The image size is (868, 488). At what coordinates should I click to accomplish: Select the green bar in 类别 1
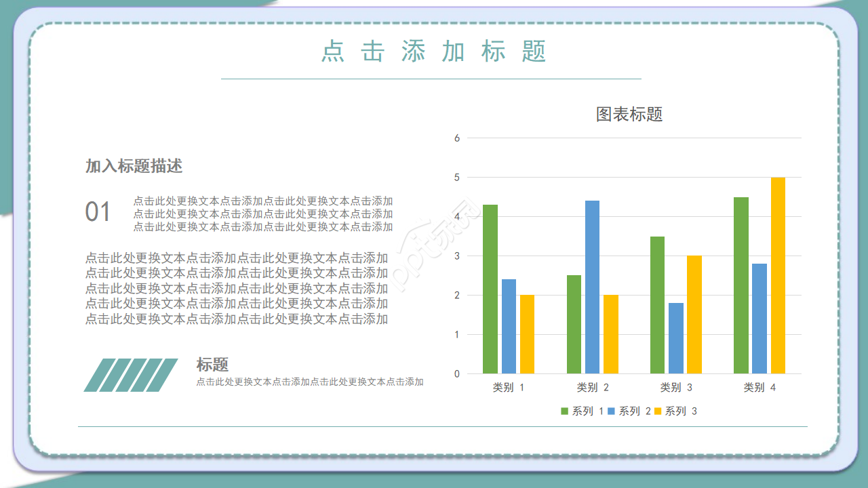pyautogui.click(x=490, y=288)
